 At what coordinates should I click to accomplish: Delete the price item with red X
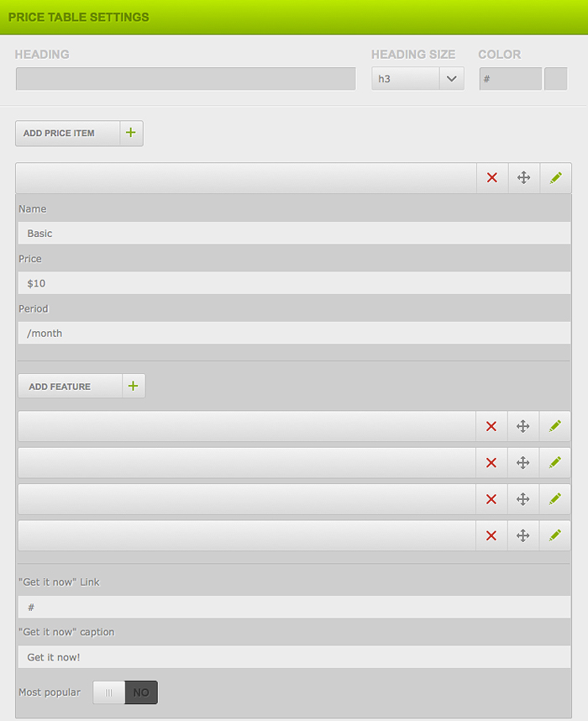492,177
